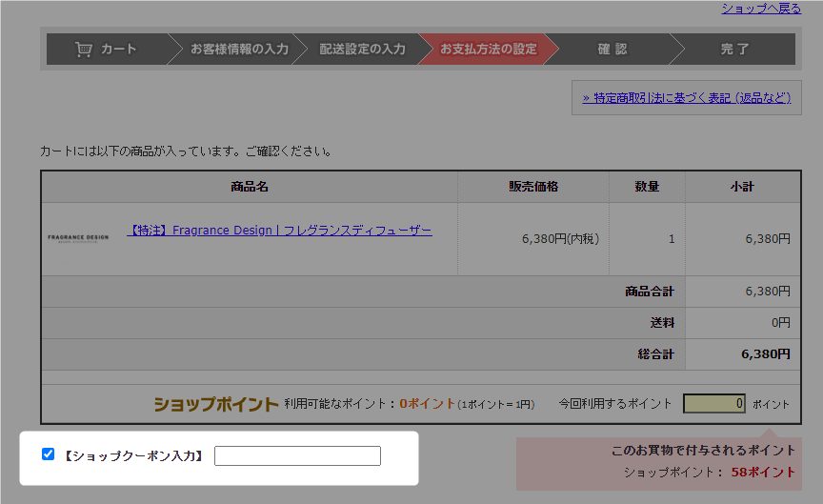Viewport: 823px width, 504px height.
Task: Click the 今回利用するポイント input box
Action: tap(714, 404)
